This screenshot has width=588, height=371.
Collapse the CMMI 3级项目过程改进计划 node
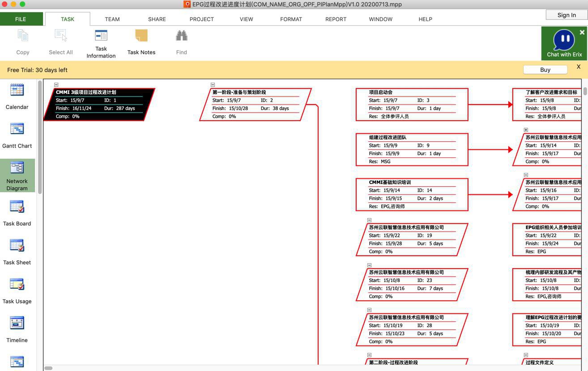(56, 84)
